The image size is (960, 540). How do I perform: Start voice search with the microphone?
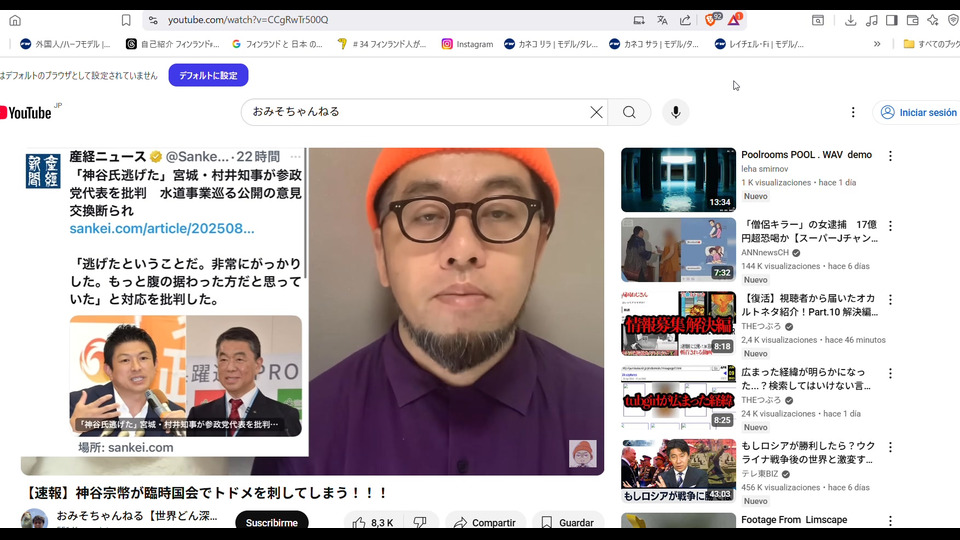(x=676, y=112)
